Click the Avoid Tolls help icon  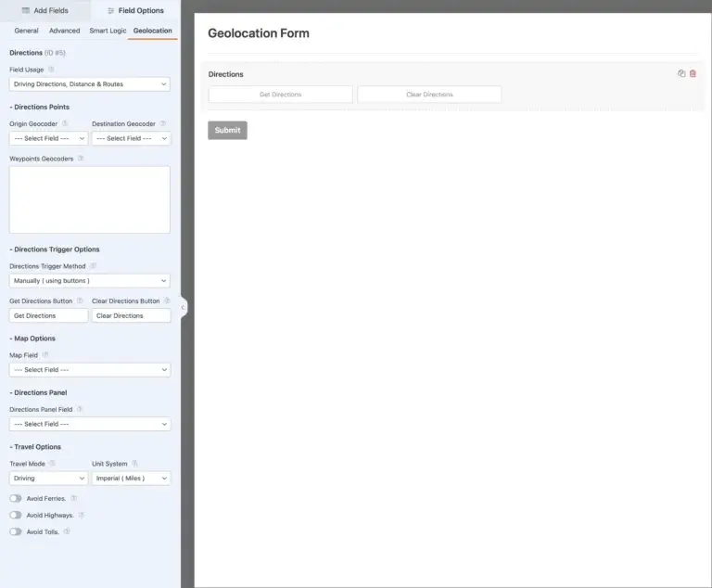[x=67, y=531]
